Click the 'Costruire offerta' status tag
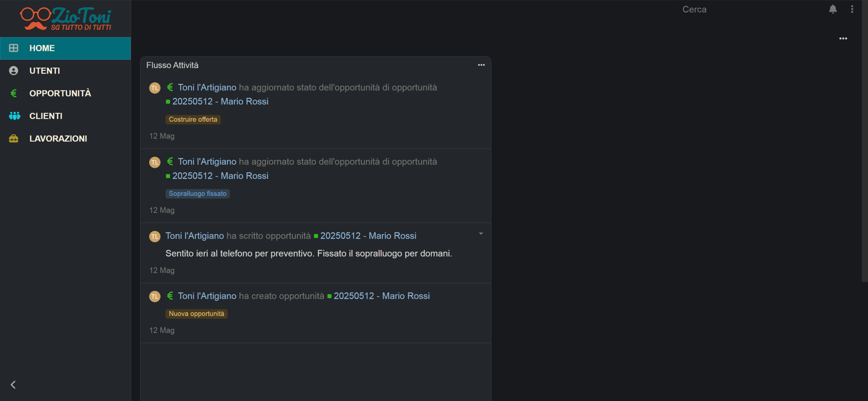Screen dimensions: 868x401 point(193,119)
